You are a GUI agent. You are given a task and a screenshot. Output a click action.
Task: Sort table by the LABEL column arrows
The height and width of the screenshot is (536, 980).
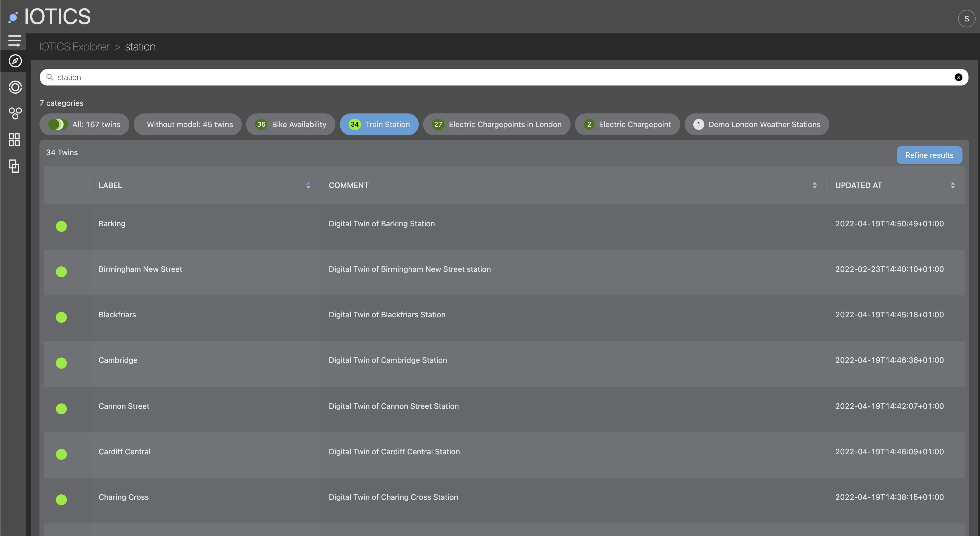pyautogui.click(x=308, y=185)
